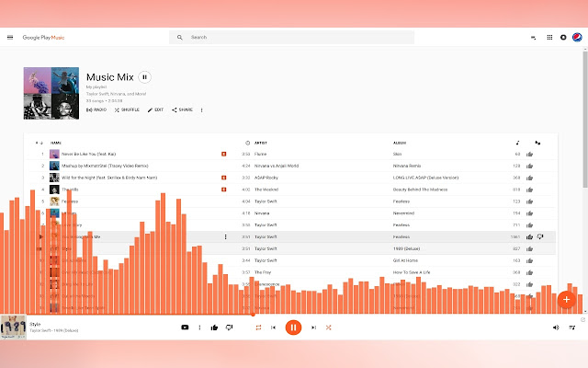Open the playlist more options menu

tap(202, 110)
